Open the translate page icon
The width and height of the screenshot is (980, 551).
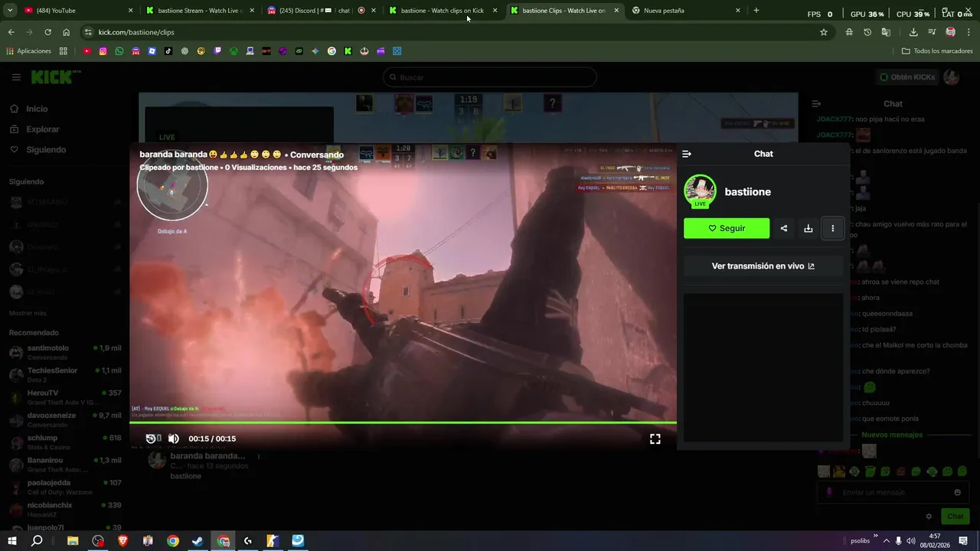pyautogui.click(x=886, y=32)
